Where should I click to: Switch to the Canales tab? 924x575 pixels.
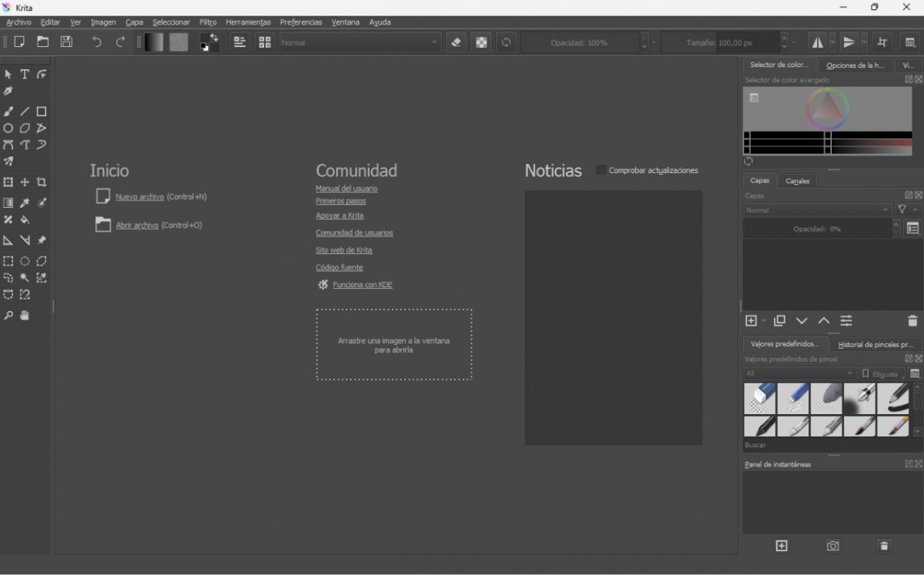pos(798,181)
